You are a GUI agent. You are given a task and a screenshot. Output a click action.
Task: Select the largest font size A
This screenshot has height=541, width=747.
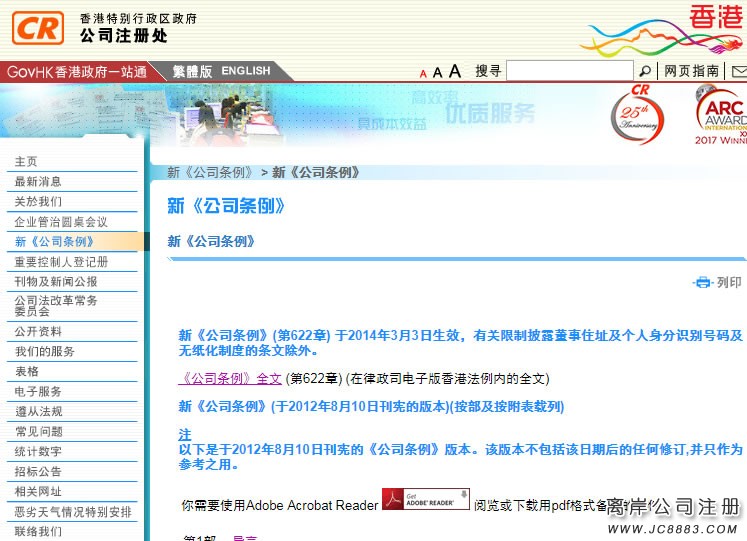tap(455, 71)
